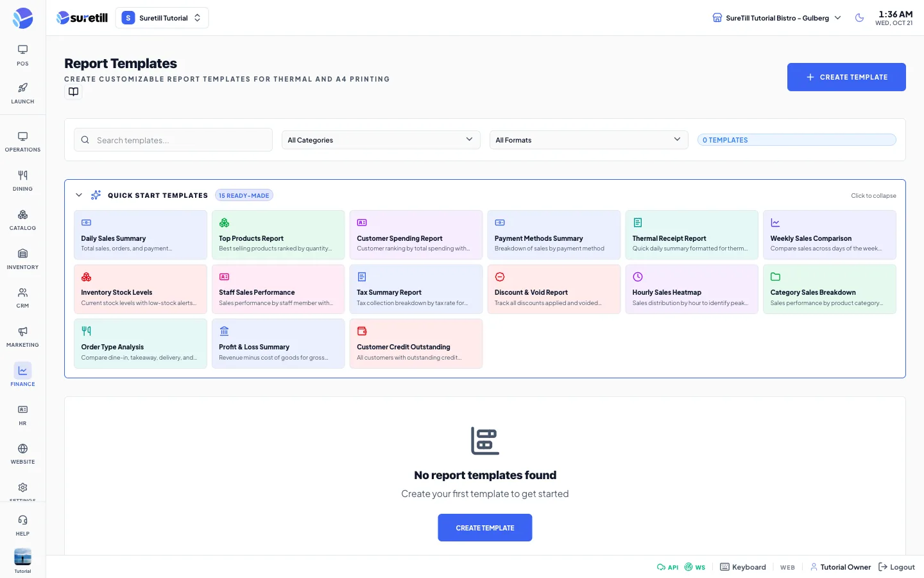Open the Keyboard shortcuts option

(x=743, y=567)
